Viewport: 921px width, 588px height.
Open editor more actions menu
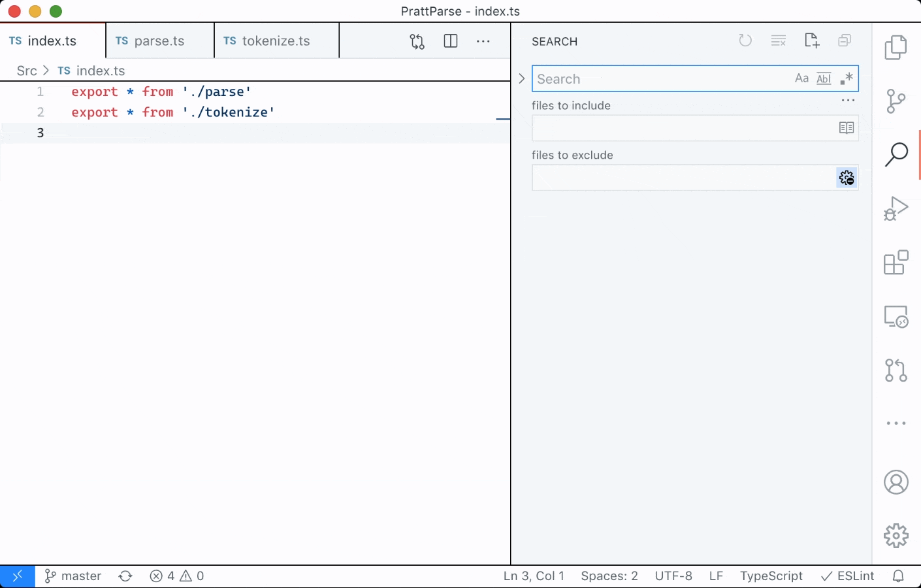483,41
